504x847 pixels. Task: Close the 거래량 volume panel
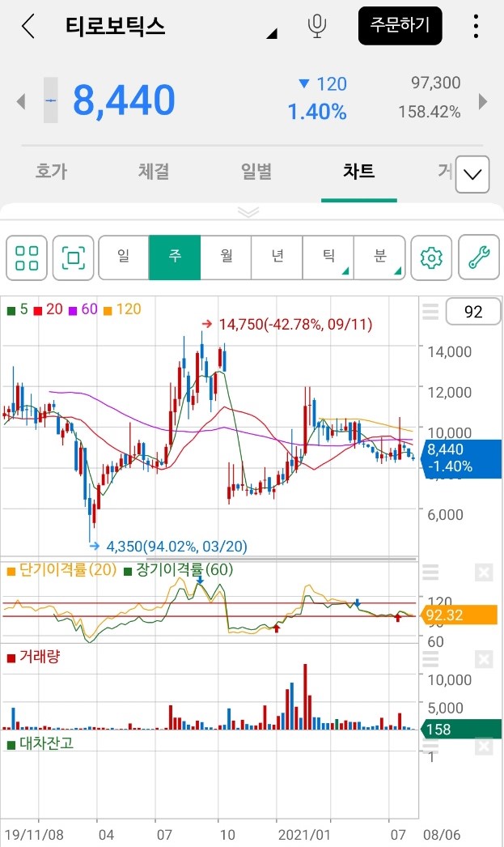484,659
